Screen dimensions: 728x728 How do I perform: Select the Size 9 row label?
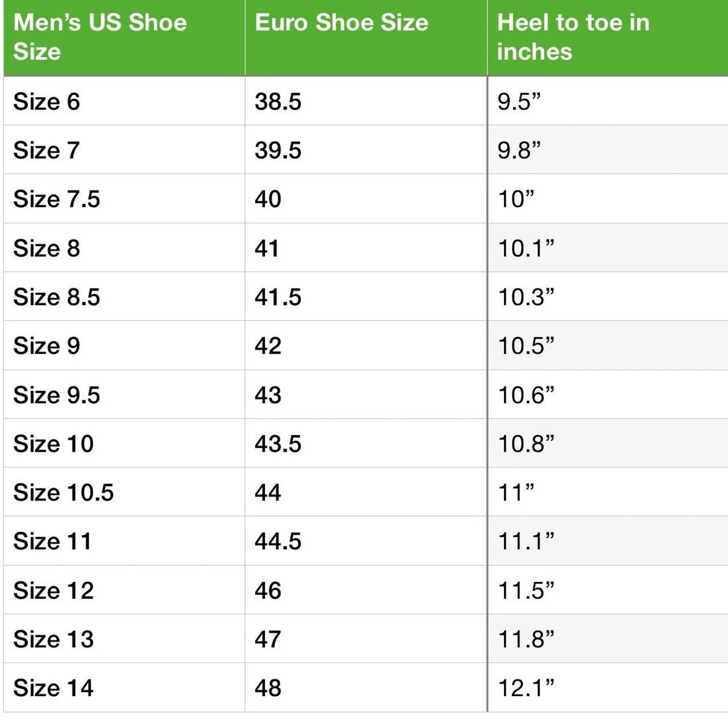(x=124, y=346)
